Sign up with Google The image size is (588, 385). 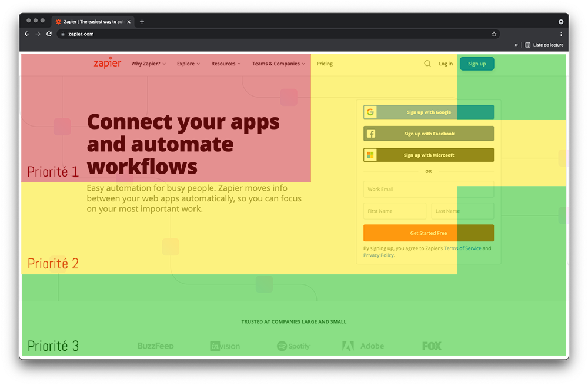(x=428, y=112)
